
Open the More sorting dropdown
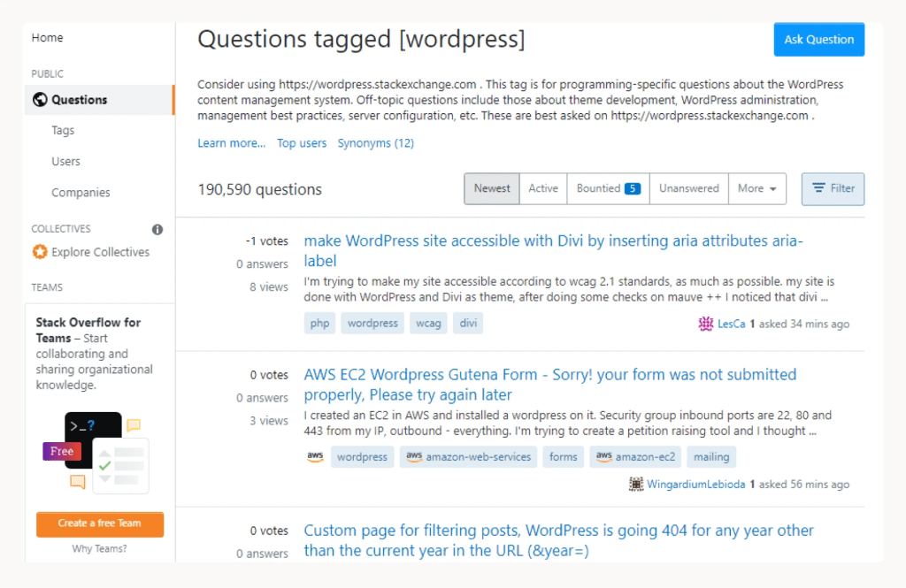tap(757, 188)
